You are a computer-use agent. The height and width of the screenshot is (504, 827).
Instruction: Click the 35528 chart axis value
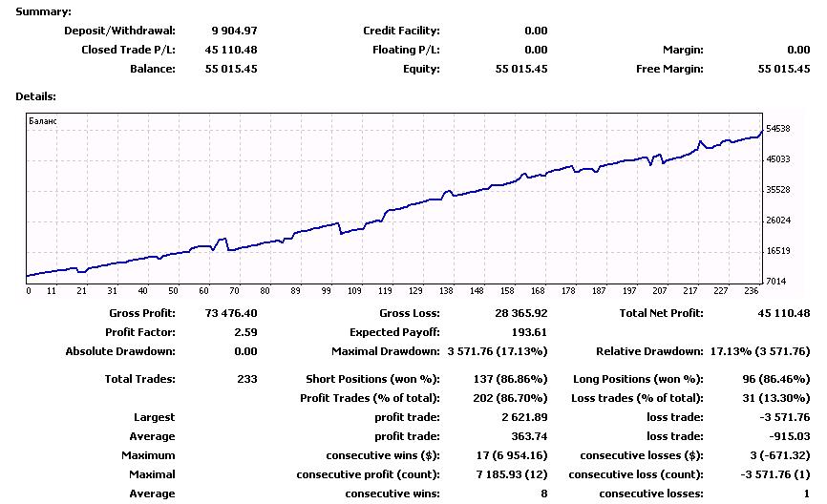point(778,190)
